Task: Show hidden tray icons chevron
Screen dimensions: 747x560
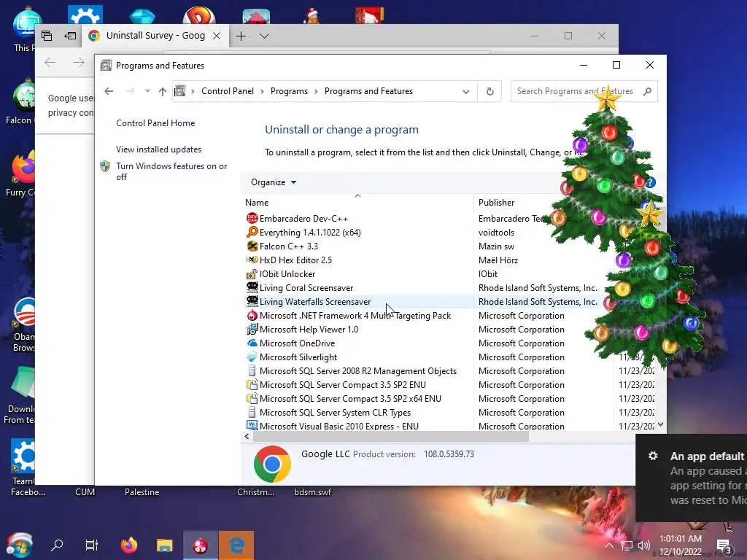Action: pyautogui.click(x=609, y=545)
